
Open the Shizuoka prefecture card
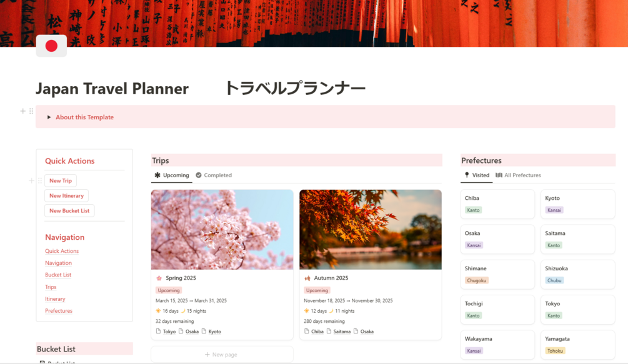pos(577,274)
